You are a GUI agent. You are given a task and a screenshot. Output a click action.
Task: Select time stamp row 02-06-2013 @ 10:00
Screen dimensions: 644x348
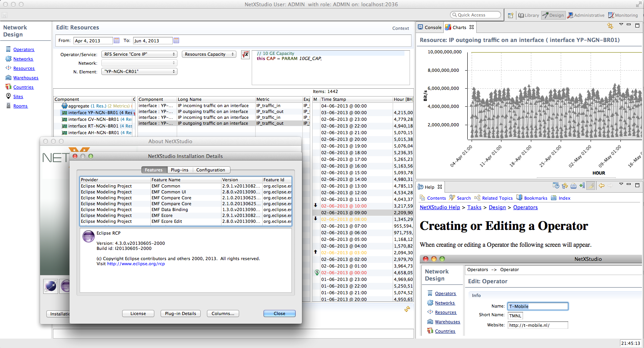362,206
